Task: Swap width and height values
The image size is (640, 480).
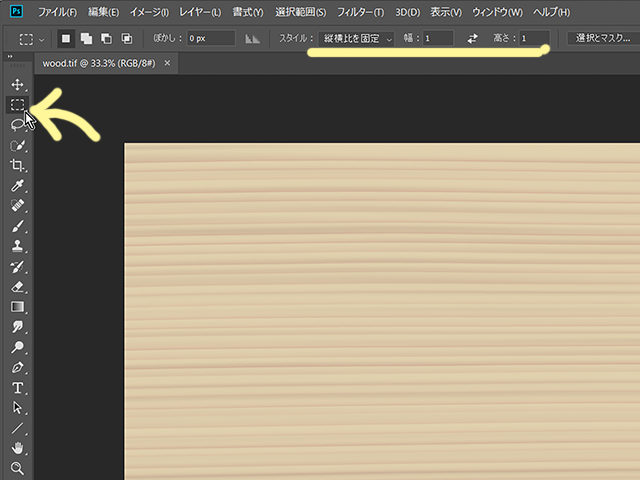Action: point(472,39)
